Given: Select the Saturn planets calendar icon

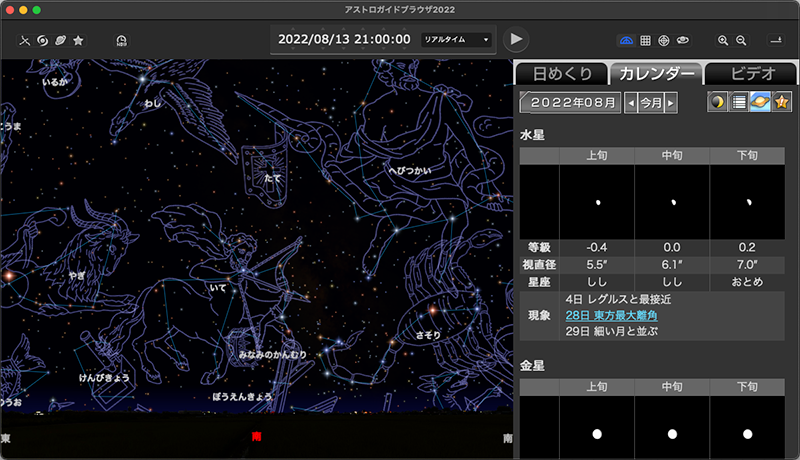Looking at the screenshot, I should [760, 103].
